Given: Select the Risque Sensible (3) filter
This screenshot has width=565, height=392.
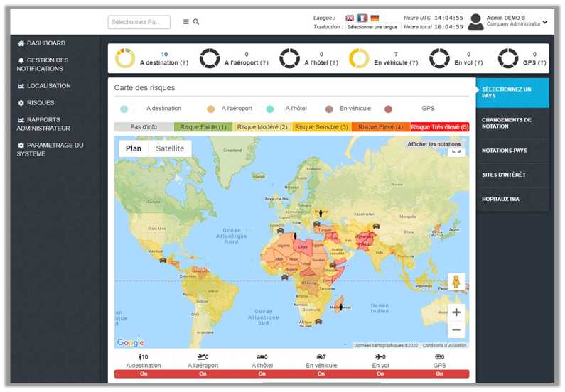Looking at the screenshot, I should coord(321,127).
